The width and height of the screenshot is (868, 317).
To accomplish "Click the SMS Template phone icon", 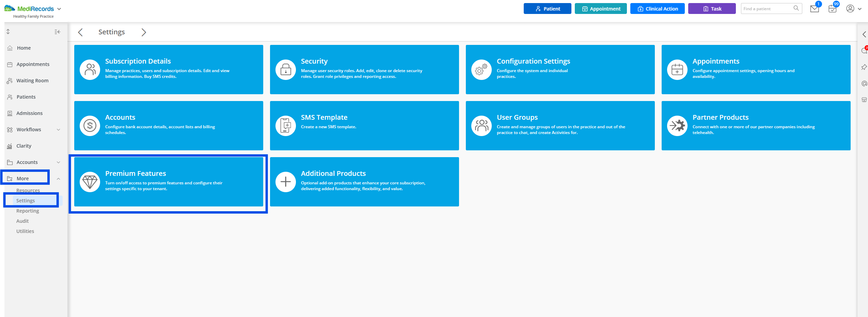I will [285, 126].
